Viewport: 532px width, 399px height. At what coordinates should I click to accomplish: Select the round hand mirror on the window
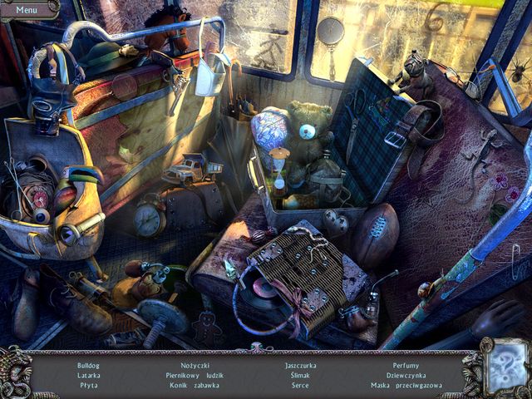(331, 36)
